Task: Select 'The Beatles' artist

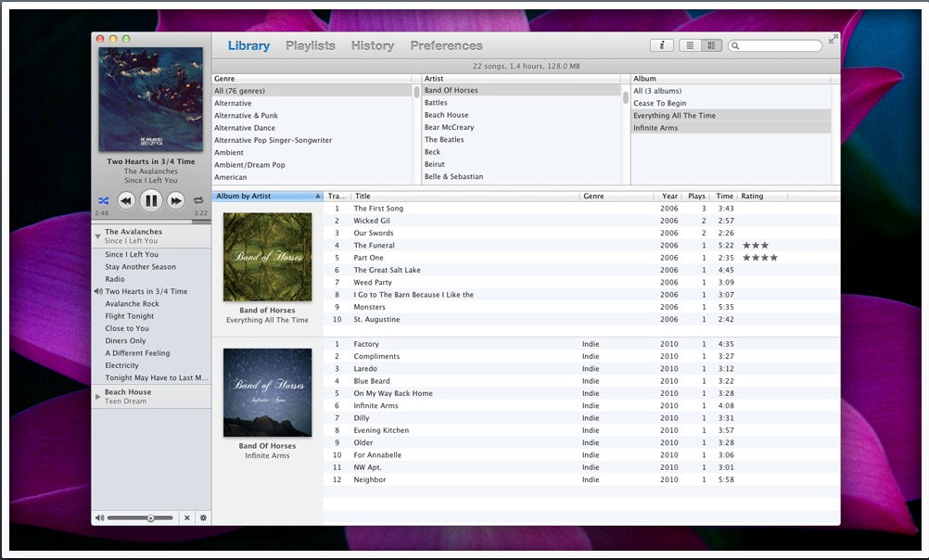Action: point(521,140)
